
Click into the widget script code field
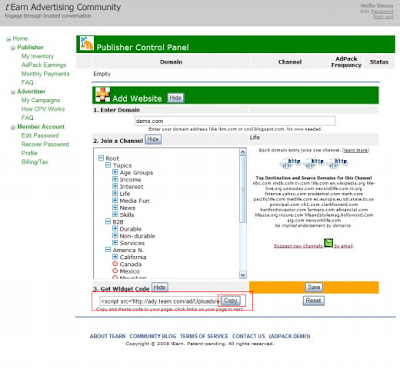(159, 301)
